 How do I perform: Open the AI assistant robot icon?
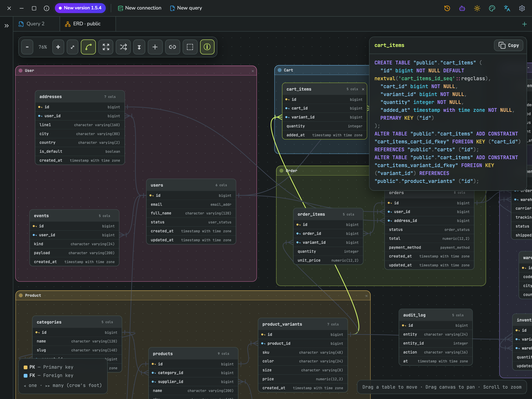coord(462,8)
